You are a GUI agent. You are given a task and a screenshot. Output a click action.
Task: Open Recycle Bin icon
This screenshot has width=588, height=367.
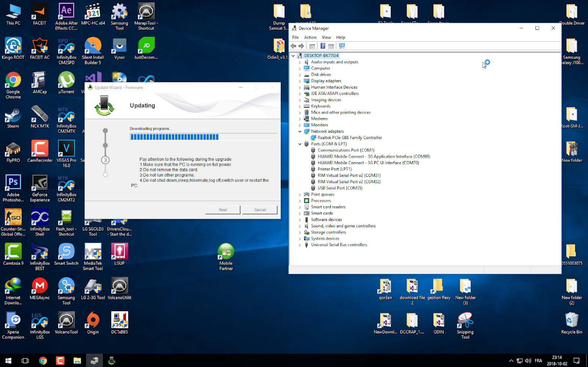[x=571, y=323]
